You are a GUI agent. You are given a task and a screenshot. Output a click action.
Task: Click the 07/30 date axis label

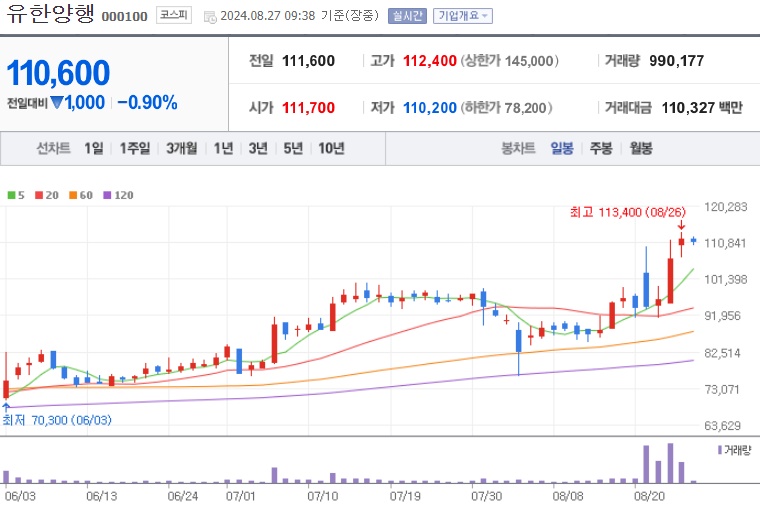pyautogui.click(x=486, y=496)
